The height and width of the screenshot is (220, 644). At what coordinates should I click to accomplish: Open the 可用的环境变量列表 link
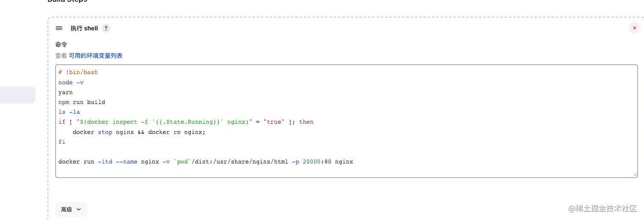(96, 56)
